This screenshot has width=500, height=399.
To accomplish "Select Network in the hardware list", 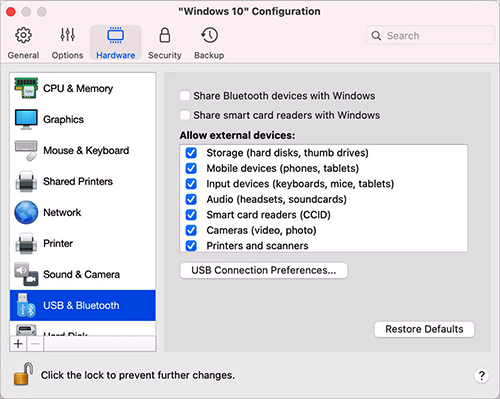I will (x=83, y=212).
